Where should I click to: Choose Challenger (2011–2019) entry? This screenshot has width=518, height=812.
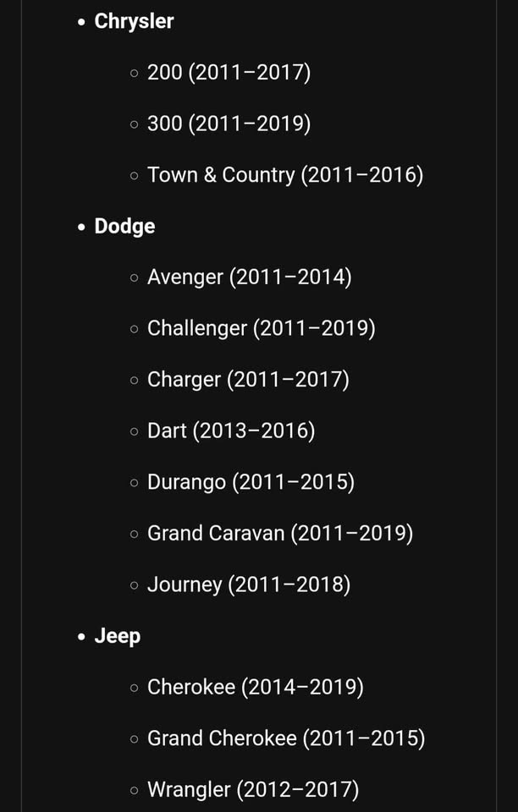(261, 329)
